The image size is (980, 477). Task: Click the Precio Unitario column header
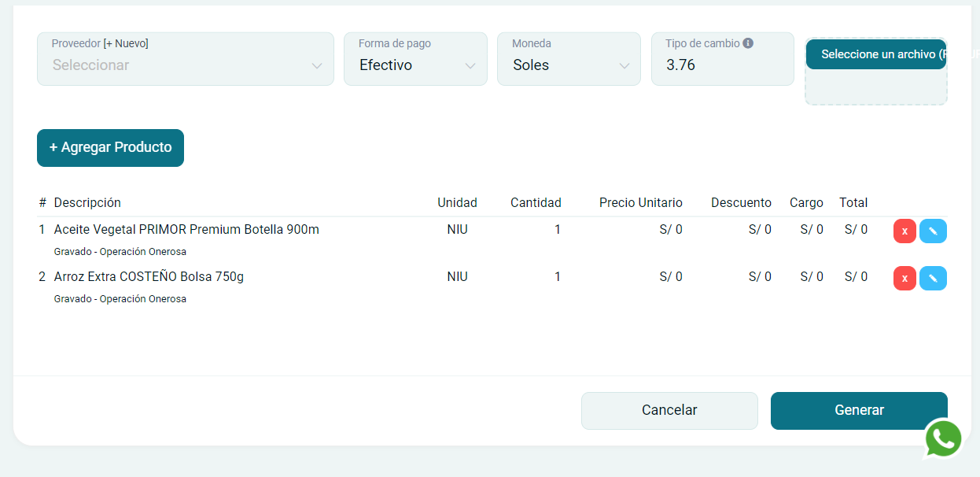640,202
